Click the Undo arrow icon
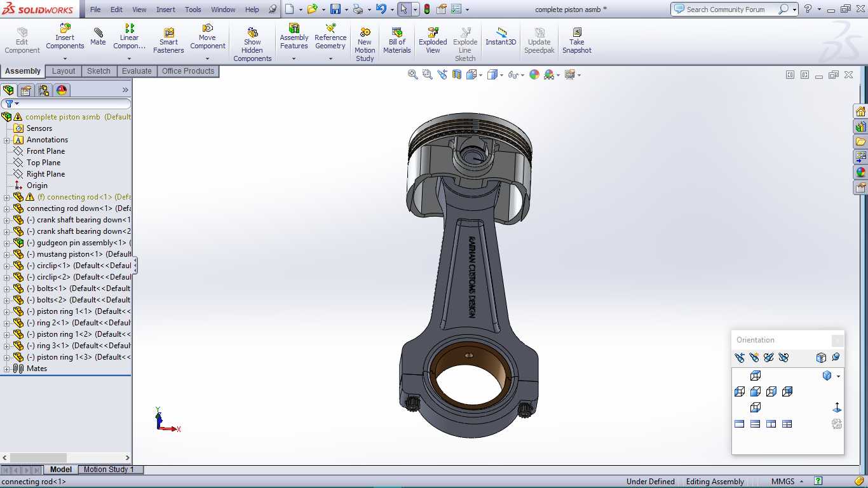 tap(381, 10)
